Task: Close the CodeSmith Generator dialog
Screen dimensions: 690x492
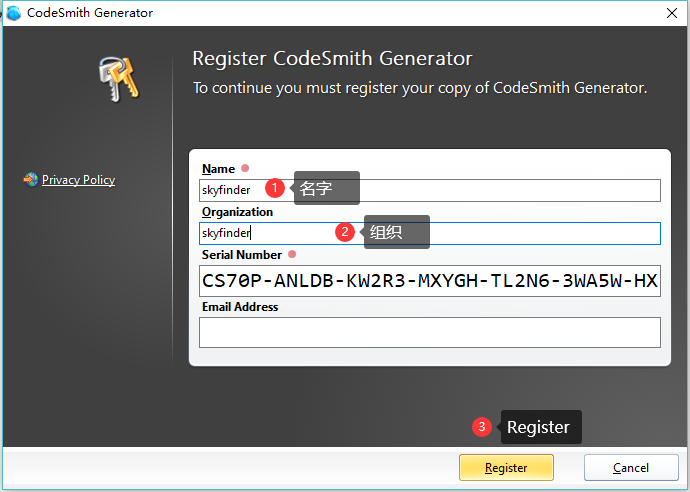Action: (672, 13)
